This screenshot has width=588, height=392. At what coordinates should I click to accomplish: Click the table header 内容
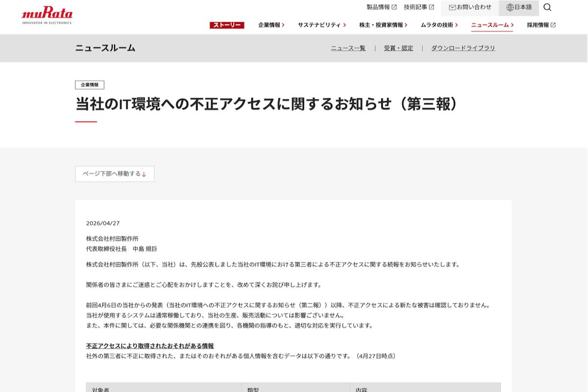tap(361, 390)
